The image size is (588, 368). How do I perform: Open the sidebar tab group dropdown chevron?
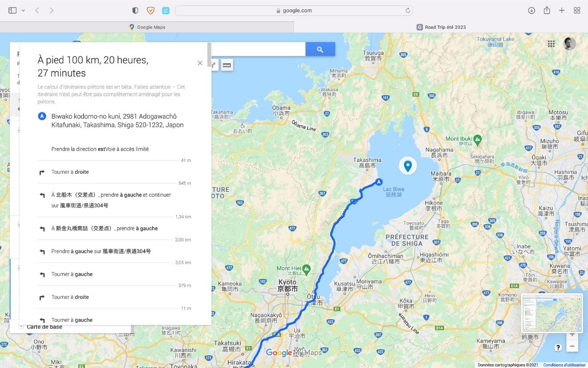pos(23,10)
